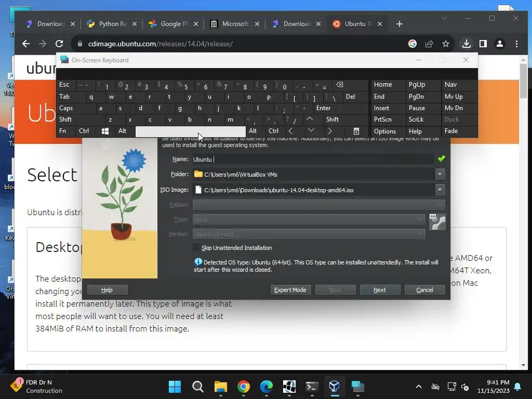Screen dimensions: 532x399
Task: Click the spacebar on On-Screen Keyboard
Action: (x=190, y=131)
